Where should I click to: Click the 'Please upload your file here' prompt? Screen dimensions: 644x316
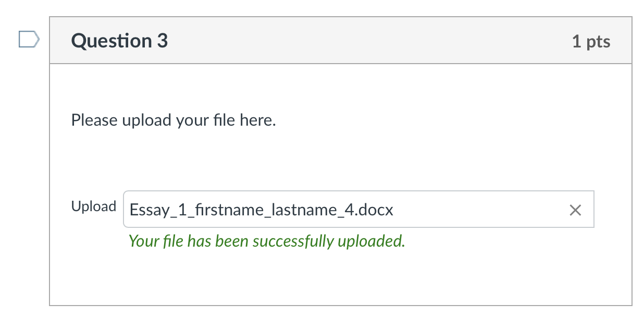pos(174,120)
